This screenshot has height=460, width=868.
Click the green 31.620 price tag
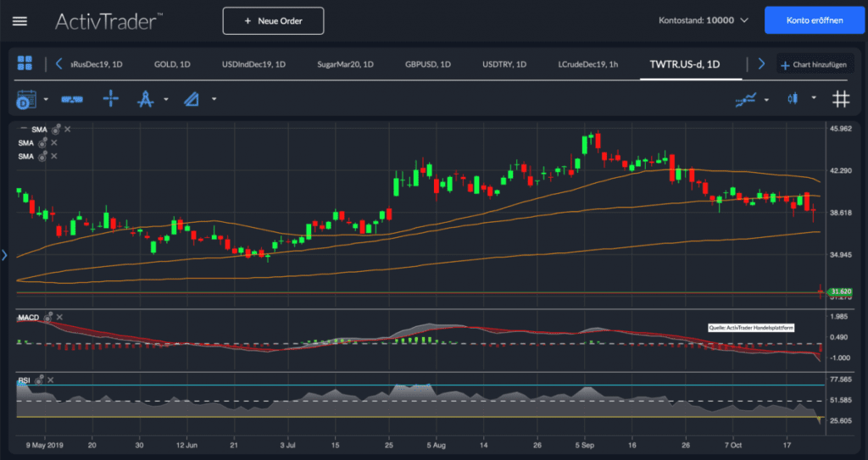[x=840, y=291]
